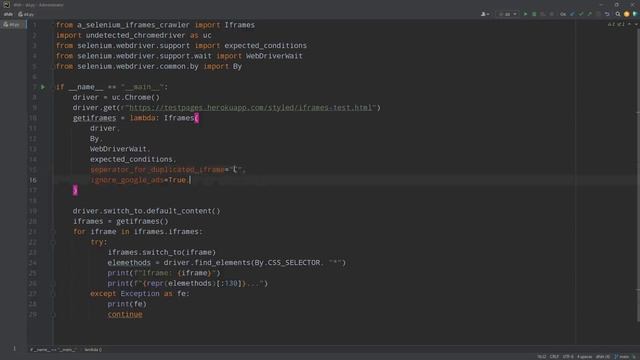Open the Search Everywhere magnifier icon
The height and width of the screenshot is (360, 640).
click(618, 14)
